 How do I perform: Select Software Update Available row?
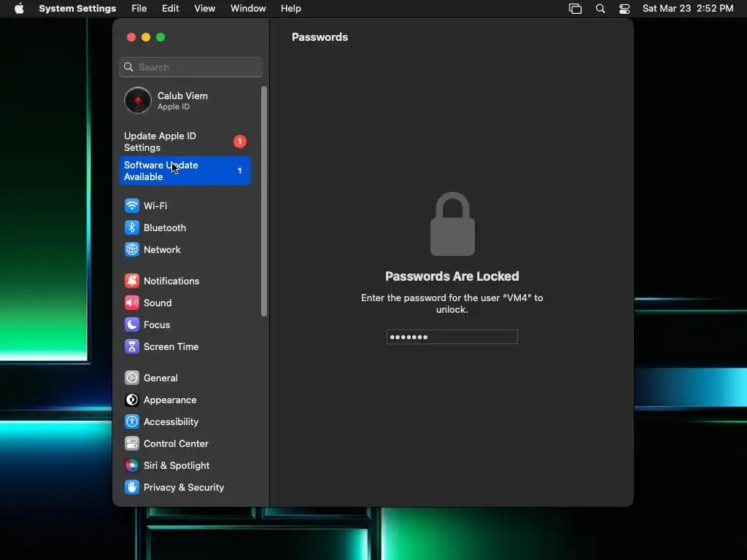(185, 171)
